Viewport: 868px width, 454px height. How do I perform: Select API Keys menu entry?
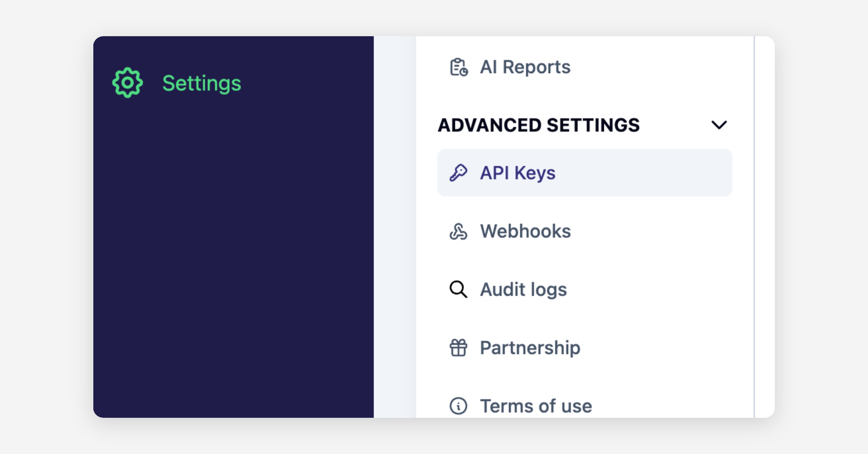(x=585, y=173)
